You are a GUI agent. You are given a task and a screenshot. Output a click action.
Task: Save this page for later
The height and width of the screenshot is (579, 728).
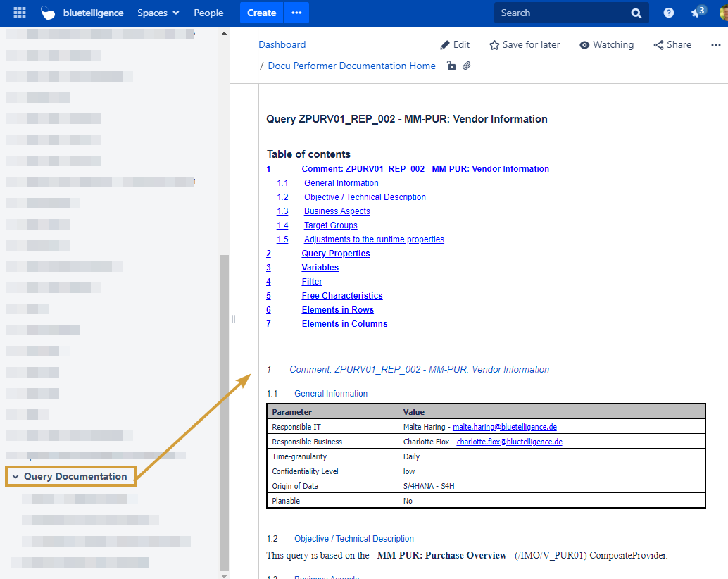[x=524, y=44]
